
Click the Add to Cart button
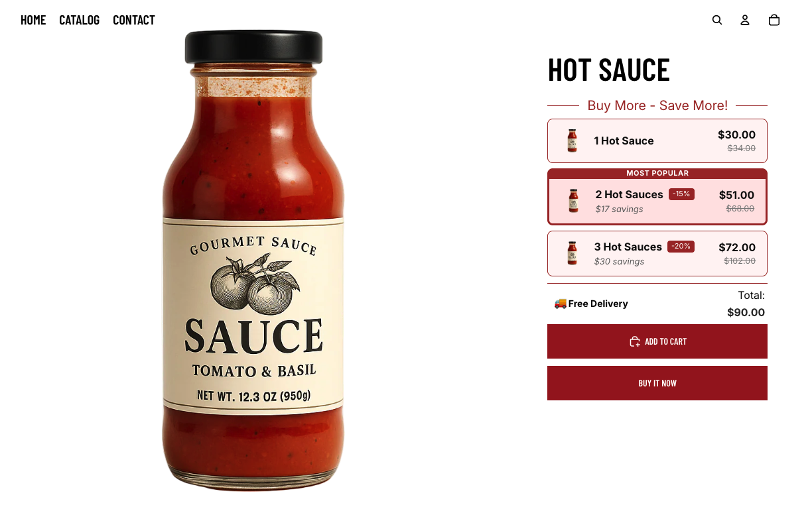pos(657,341)
